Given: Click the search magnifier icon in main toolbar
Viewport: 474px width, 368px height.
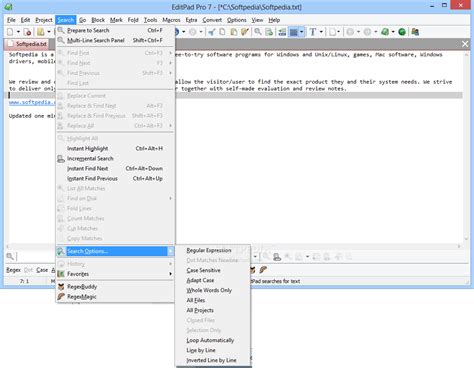Looking at the screenshot, I should (x=258, y=32).
